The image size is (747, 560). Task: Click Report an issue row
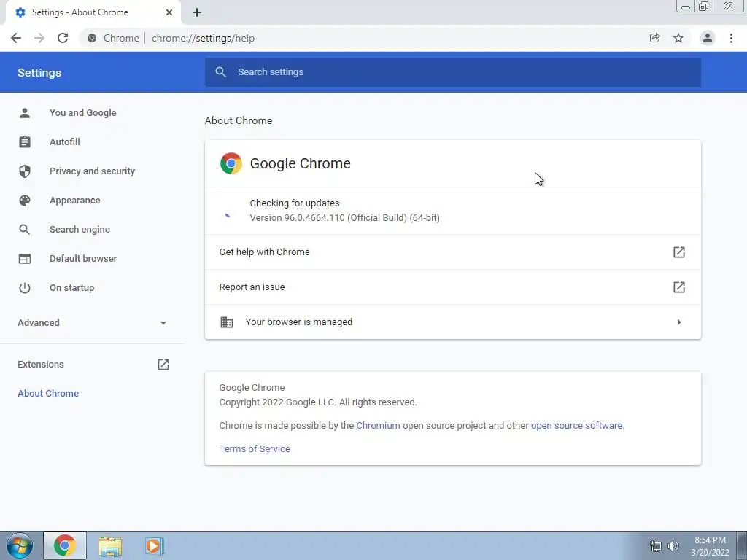point(453,287)
